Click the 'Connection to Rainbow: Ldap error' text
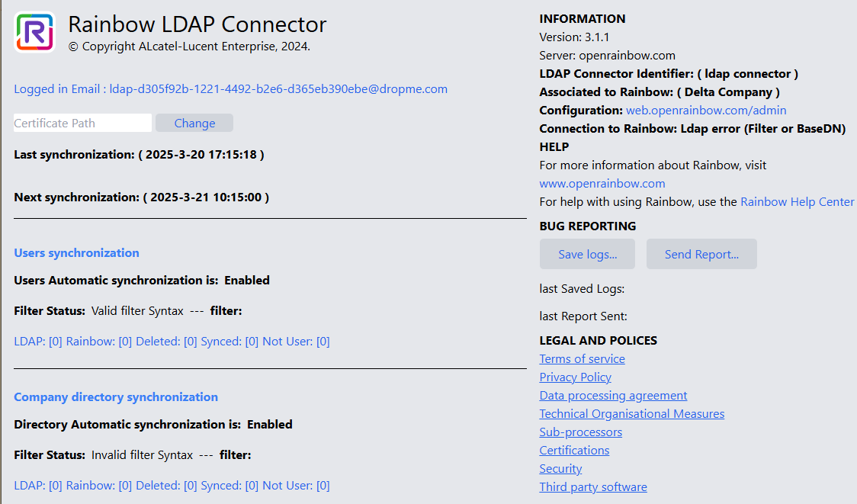This screenshot has height=504, width=857. (692, 129)
